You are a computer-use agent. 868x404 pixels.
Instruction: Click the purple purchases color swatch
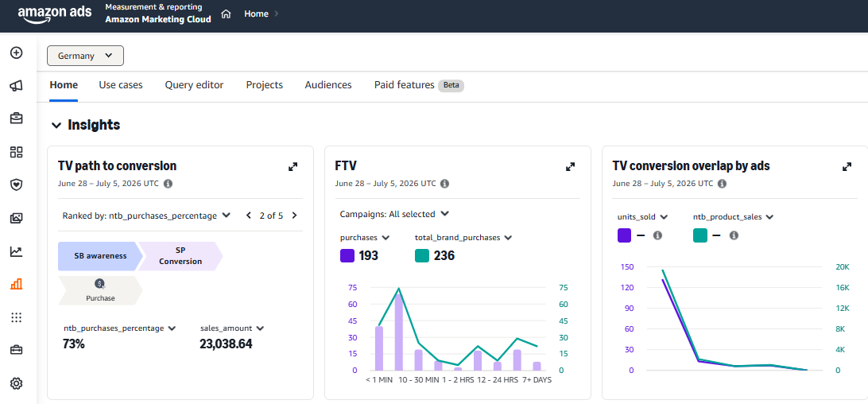347,255
